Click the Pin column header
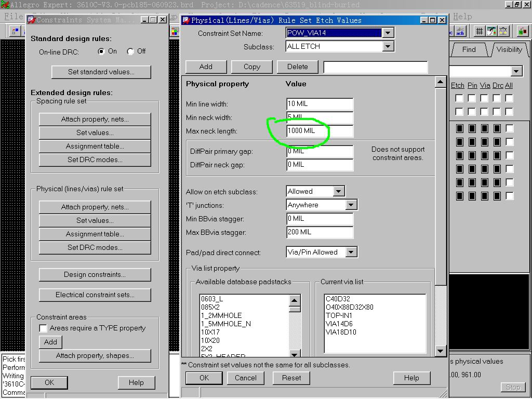Viewport: 532px width, 399px height. coord(472,86)
